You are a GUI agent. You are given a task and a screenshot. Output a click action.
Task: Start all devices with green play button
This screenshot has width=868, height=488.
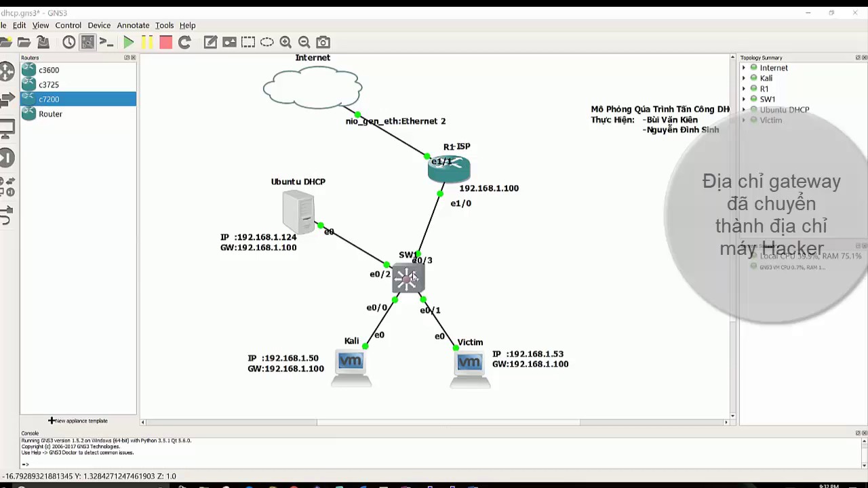click(128, 42)
